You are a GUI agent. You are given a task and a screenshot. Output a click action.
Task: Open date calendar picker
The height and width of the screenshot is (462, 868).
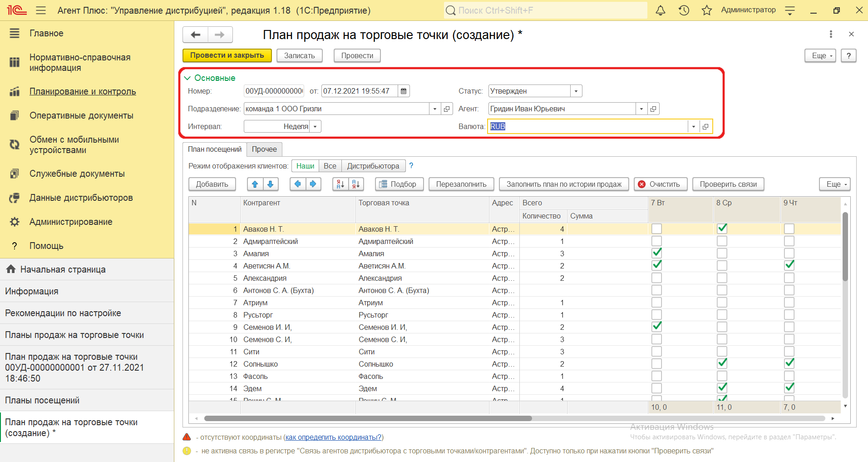404,91
